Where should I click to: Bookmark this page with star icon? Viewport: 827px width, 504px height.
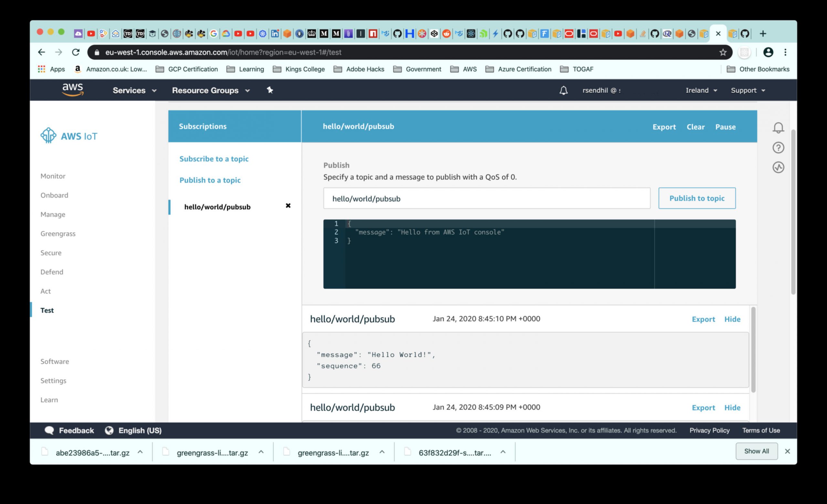coord(723,52)
